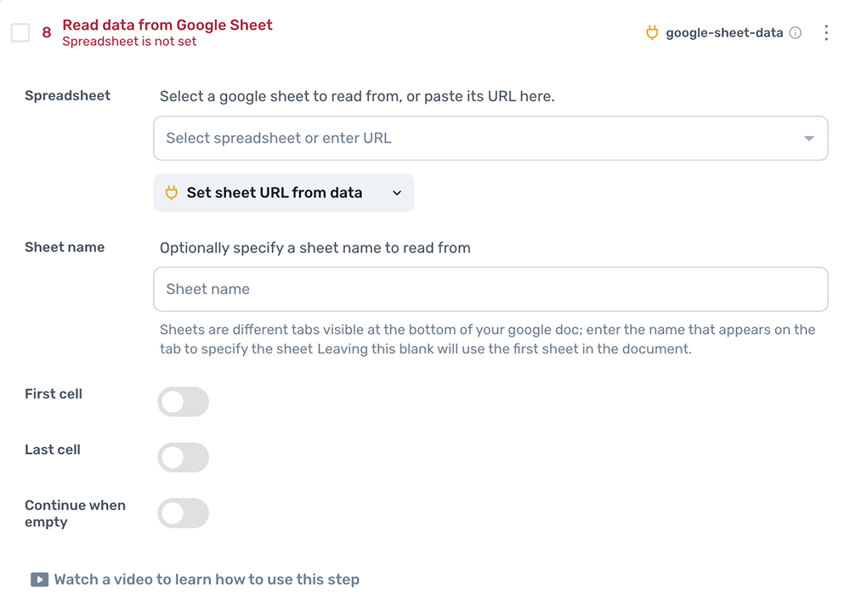
Task: Open Select spreadsheet or enter URL combo box
Action: [490, 138]
